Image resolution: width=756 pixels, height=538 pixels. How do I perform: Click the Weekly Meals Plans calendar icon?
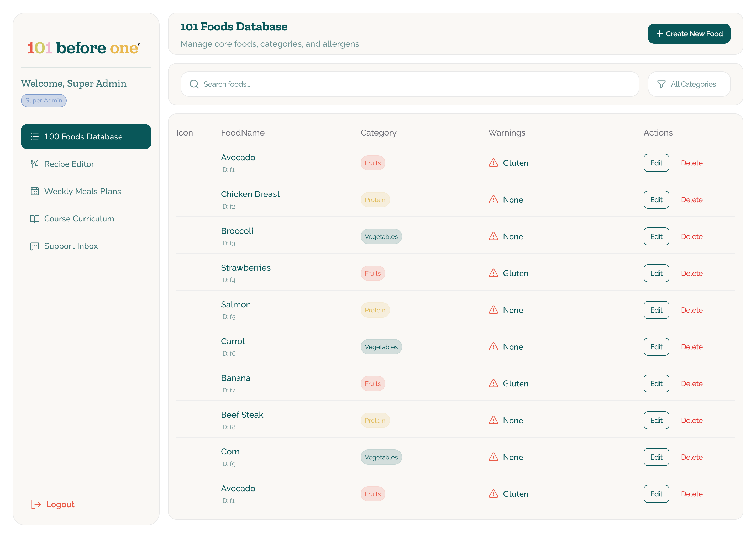[x=34, y=191]
